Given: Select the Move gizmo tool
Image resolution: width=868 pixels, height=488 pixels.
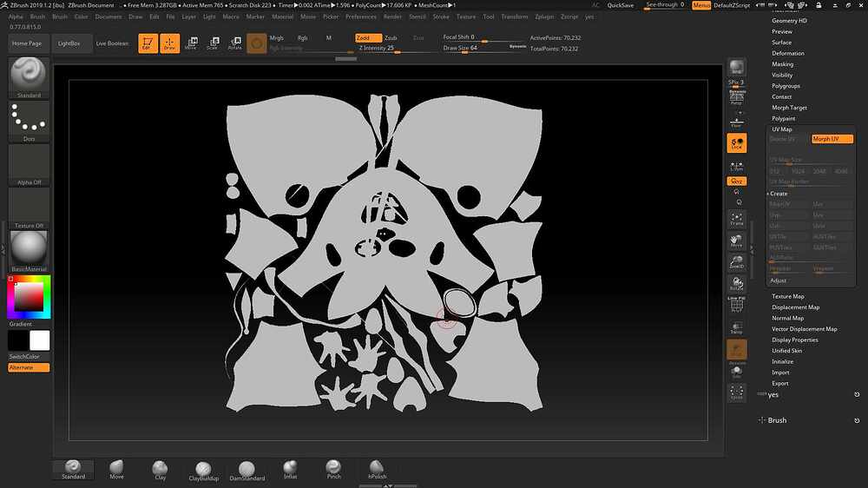Looking at the screenshot, I should 192,43.
